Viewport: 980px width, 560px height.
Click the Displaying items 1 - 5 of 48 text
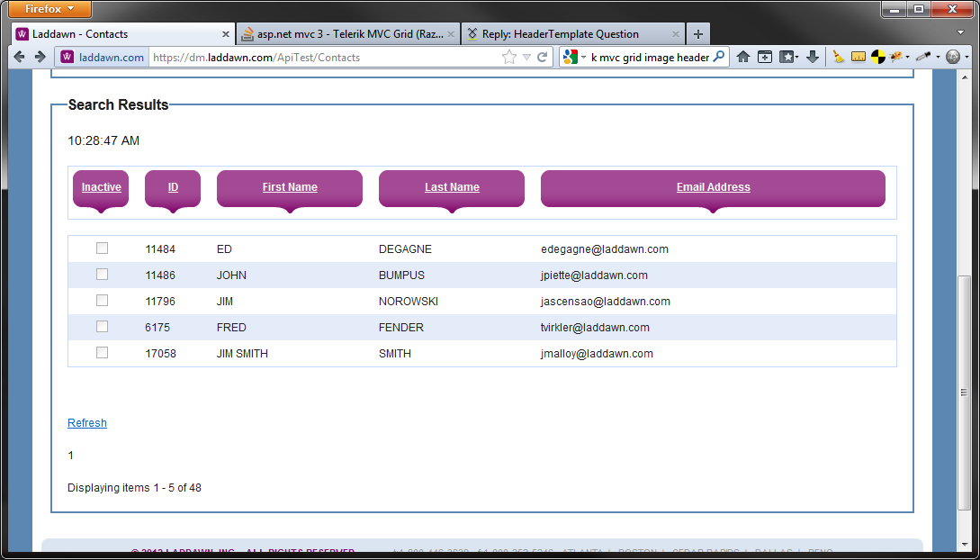(134, 488)
